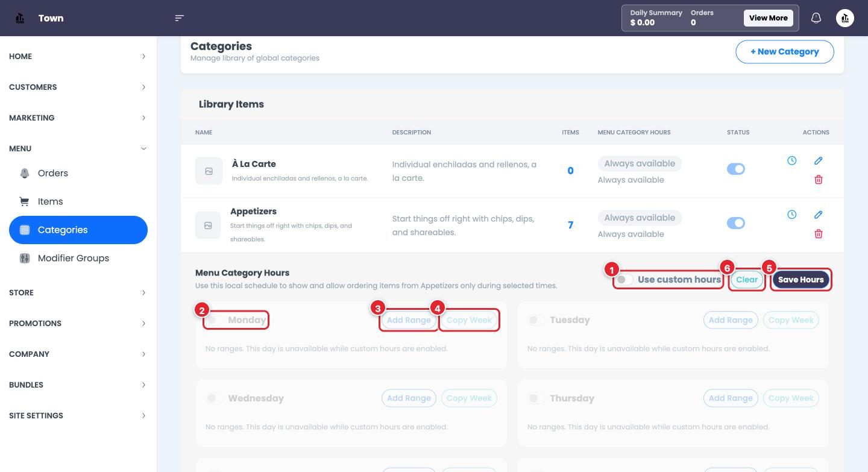Expand the CUSTOMERS sidebar section
This screenshot has width=868, height=472.
coord(78,87)
